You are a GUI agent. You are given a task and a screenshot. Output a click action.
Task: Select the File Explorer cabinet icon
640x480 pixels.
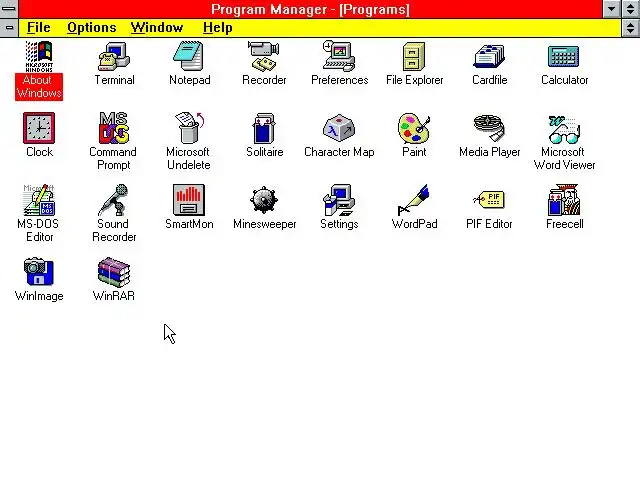pos(414,56)
